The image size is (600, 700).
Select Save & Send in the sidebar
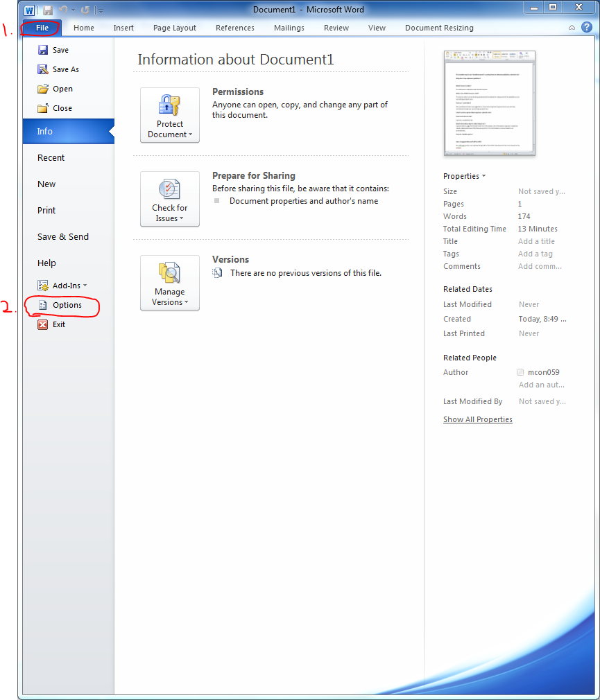(69, 236)
